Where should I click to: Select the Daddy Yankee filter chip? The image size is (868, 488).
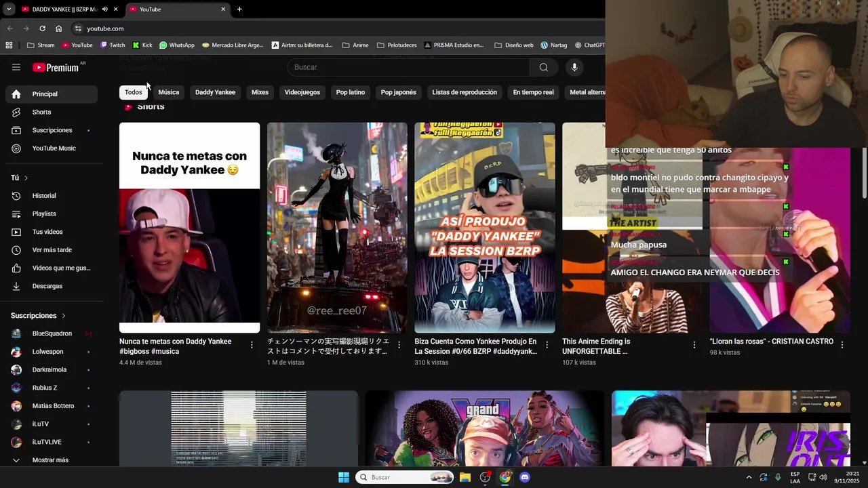[x=215, y=92]
